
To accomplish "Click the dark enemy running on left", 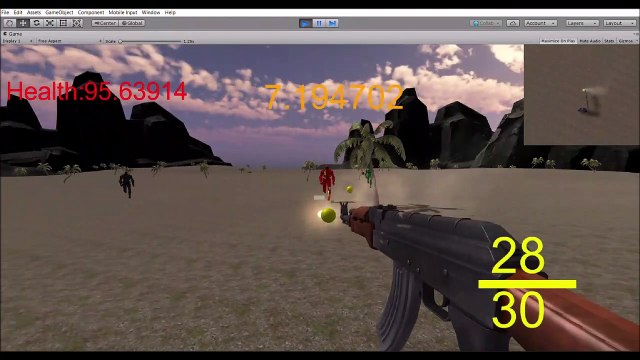I will tap(127, 184).
